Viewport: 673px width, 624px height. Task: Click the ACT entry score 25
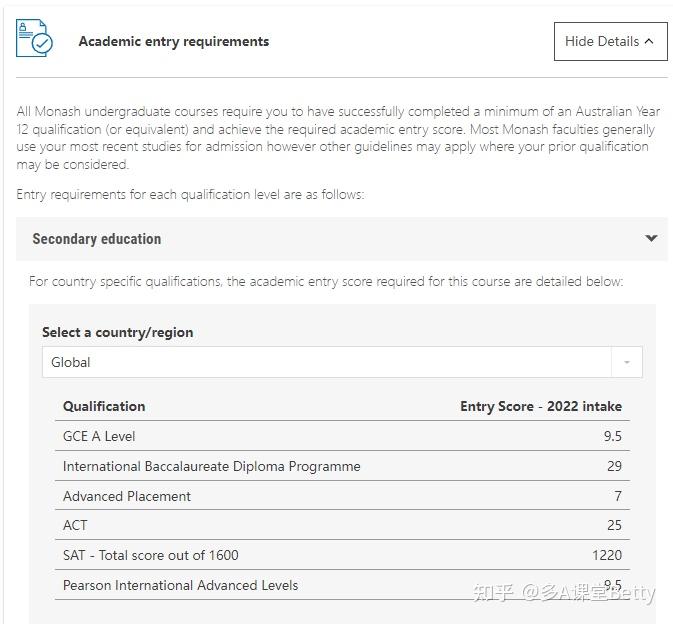(x=614, y=525)
